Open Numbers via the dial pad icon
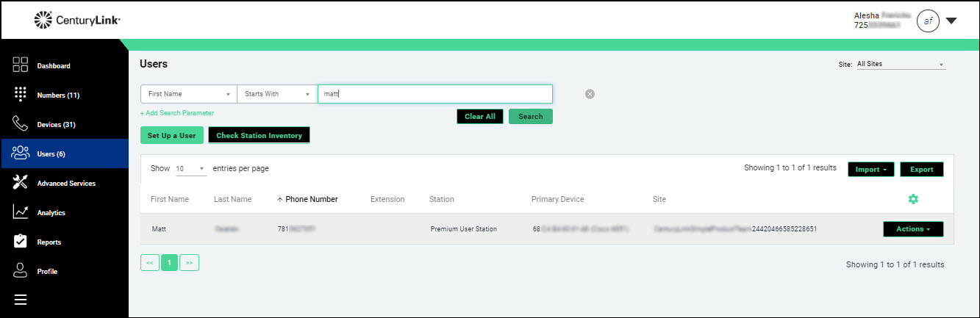Viewport: 980px width, 318px height. coord(21,95)
